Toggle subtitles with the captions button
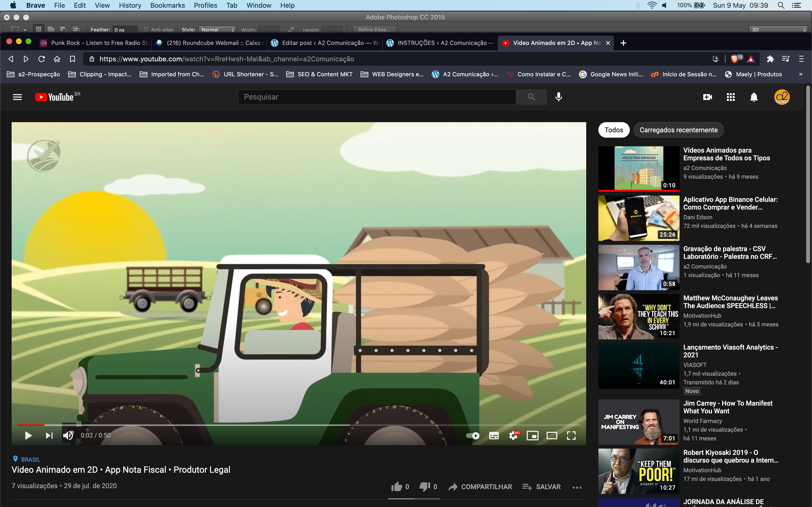The image size is (812, 507). 493,436
